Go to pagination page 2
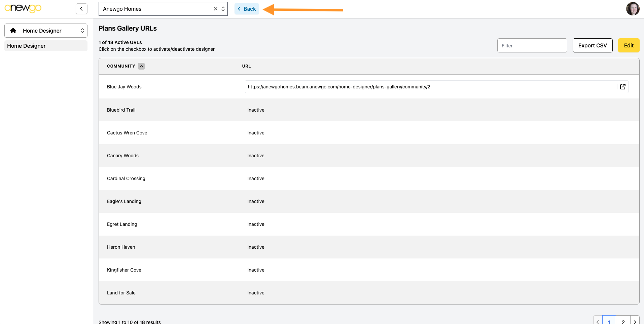This screenshot has height=324, width=644. pyautogui.click(x=623, y=320)
